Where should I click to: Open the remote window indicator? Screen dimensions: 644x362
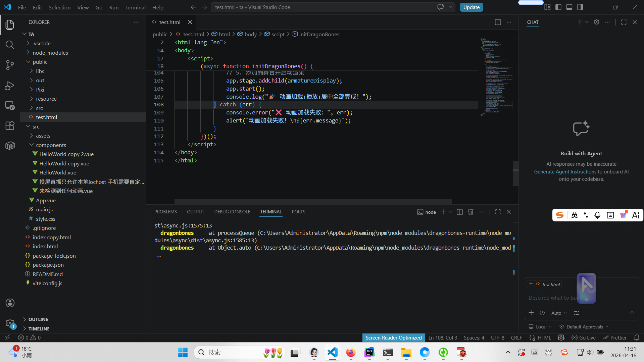pyautogui.click(x=7, y=338)
